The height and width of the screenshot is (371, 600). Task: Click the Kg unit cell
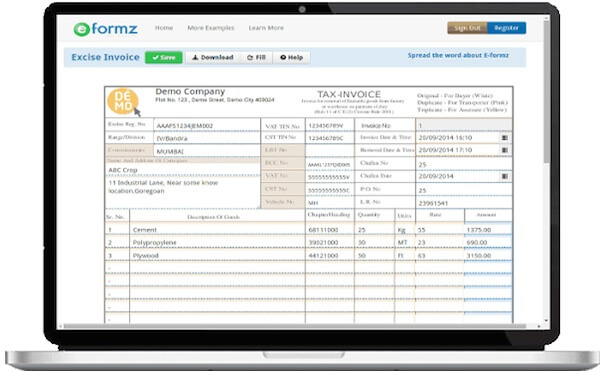pos(404,230)
